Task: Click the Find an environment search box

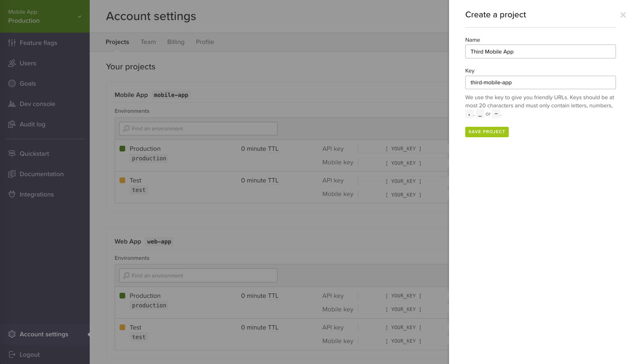Action: click(x=198, y=128)
